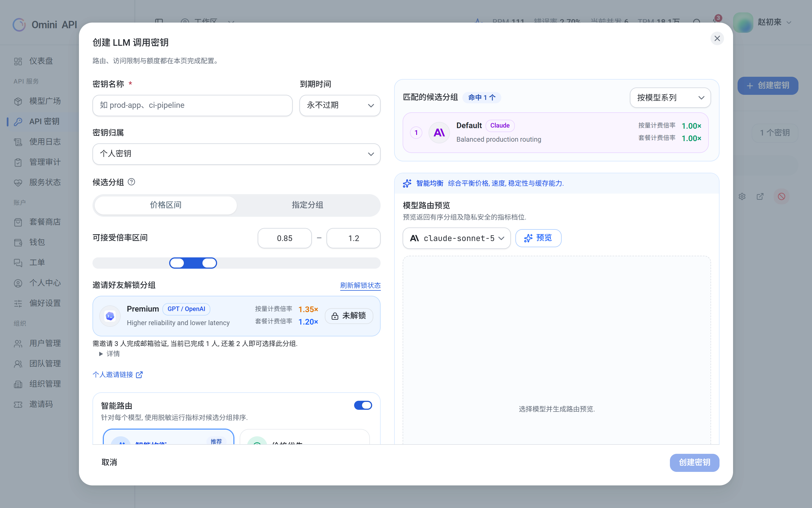The image size is (812, 508).
Task: Open the 到期时间 永不过期 dropdown
Action: point(340,106)
